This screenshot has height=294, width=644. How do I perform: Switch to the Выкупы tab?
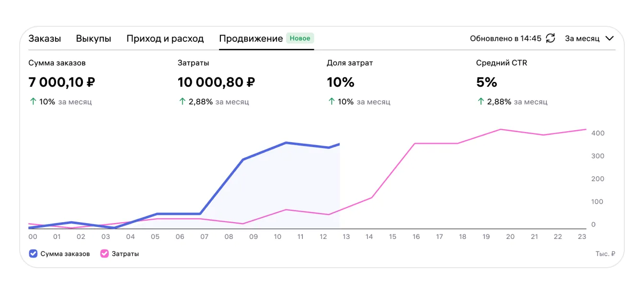pos(93,39)
